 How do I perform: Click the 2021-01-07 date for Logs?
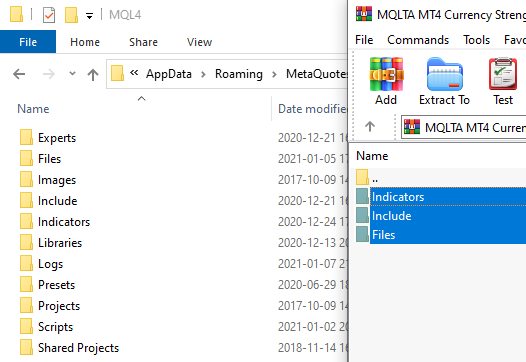click(312, 264)
